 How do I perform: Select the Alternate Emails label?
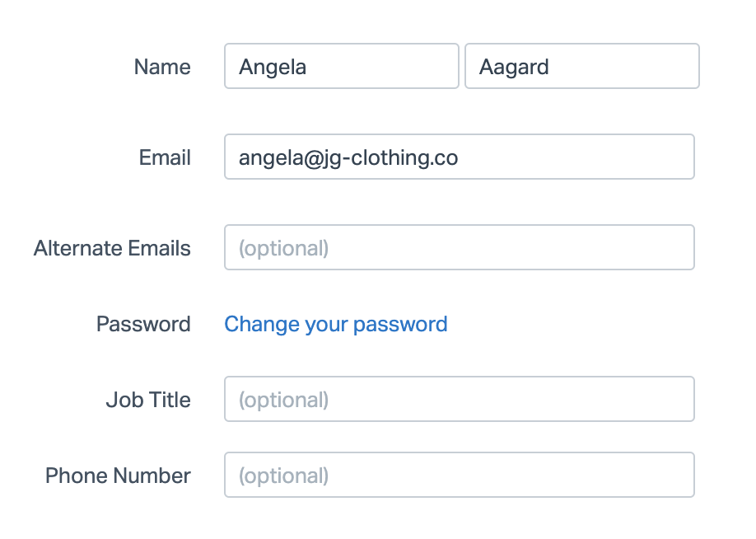[x=112, y=248]
